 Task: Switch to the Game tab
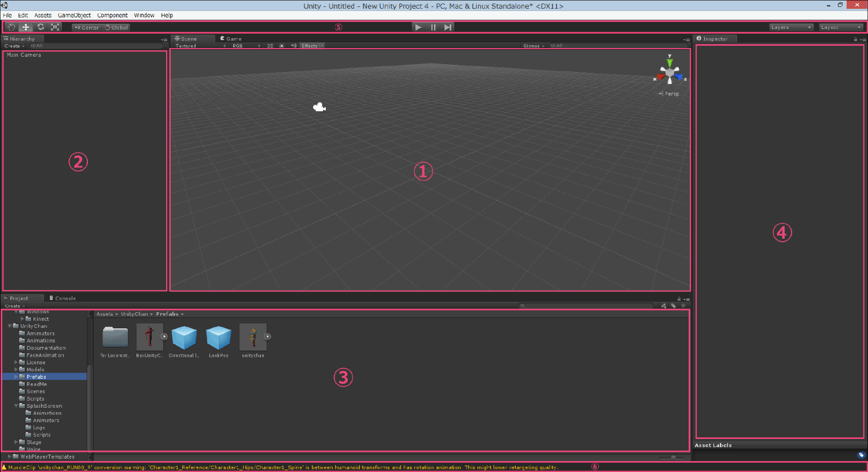231,39
